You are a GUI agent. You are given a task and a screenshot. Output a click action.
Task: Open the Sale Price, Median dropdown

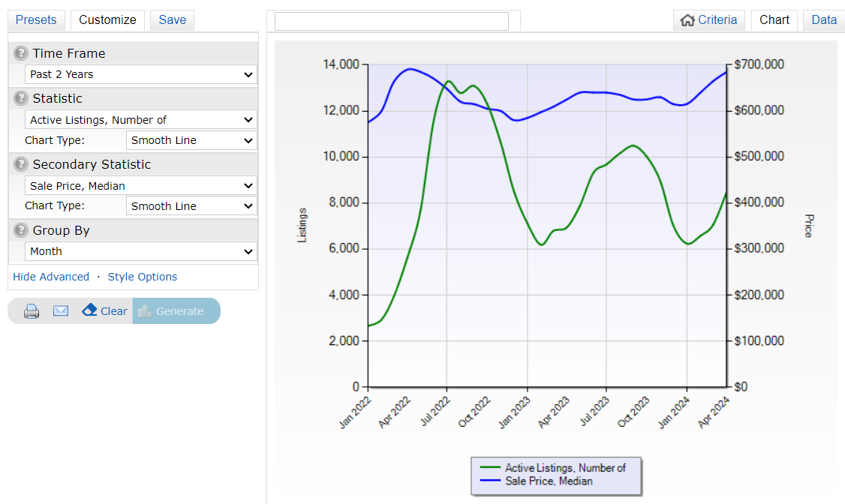(141, 186)
